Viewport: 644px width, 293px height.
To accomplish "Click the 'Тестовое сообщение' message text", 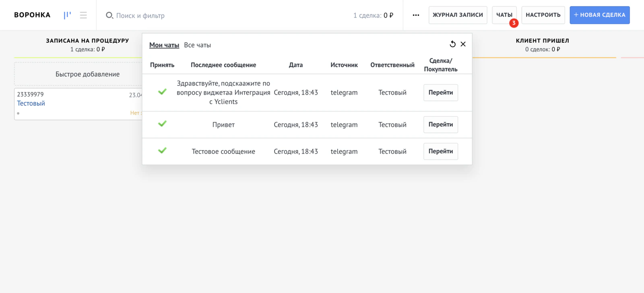I will (223, 152).
